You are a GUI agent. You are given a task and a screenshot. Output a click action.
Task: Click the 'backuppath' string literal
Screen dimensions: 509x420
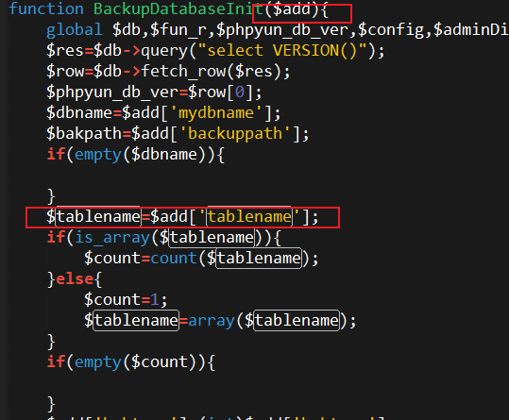point(235,134)
